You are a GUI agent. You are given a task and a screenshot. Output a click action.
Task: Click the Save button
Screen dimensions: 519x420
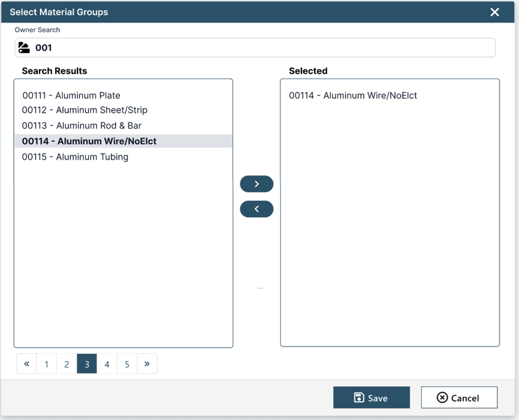[x=371, y=397]
